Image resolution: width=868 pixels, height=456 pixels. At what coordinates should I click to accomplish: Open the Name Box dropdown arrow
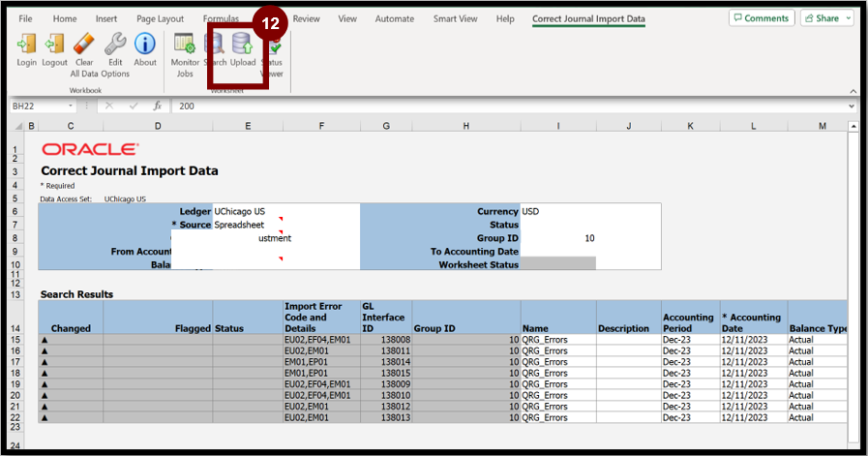coord(71,106)
